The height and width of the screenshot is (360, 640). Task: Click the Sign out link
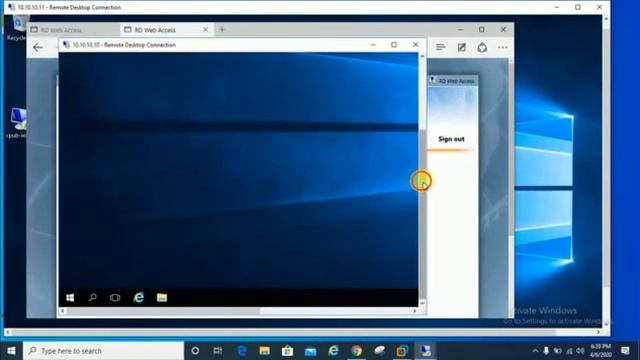[451, 139]
